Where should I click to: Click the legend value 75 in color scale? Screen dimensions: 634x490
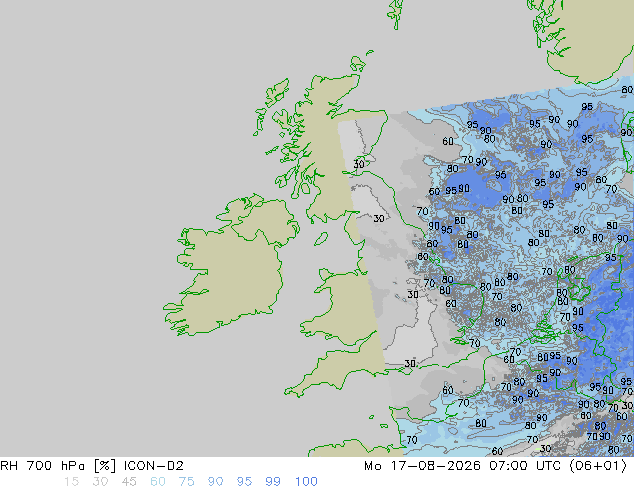tap(186, 482)
